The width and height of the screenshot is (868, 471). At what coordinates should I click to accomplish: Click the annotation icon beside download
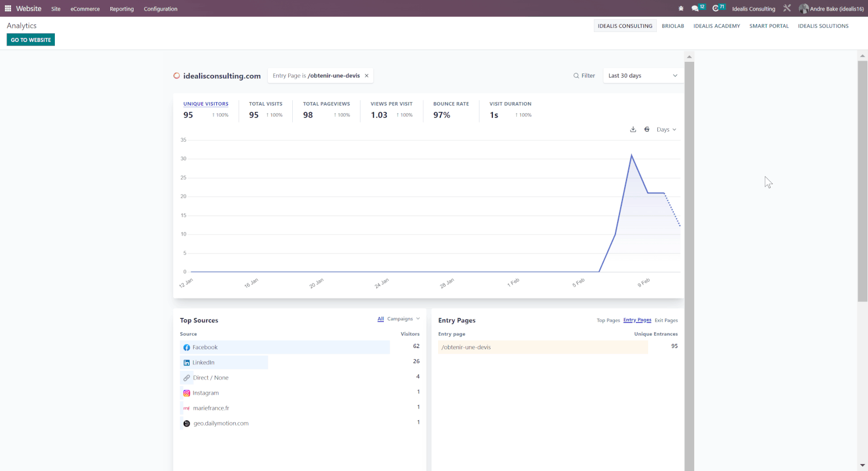[647, 129]
